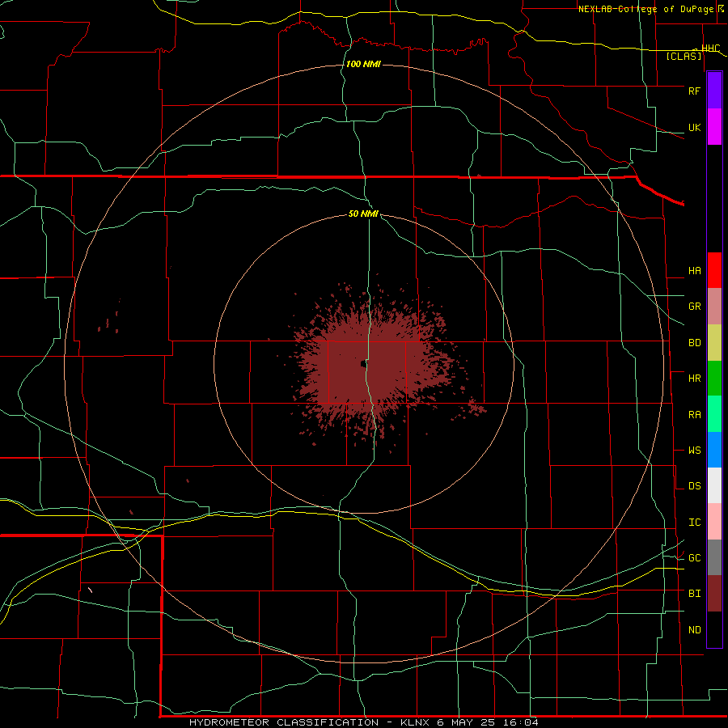This screenshot has width=728, height=728.
Task: Click the UK legend label
Action: 694,127
